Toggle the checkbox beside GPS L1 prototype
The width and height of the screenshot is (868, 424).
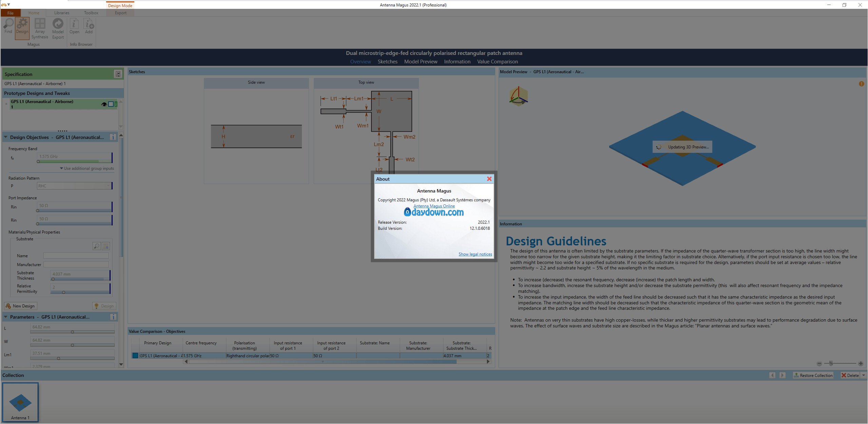coord(111,104)
